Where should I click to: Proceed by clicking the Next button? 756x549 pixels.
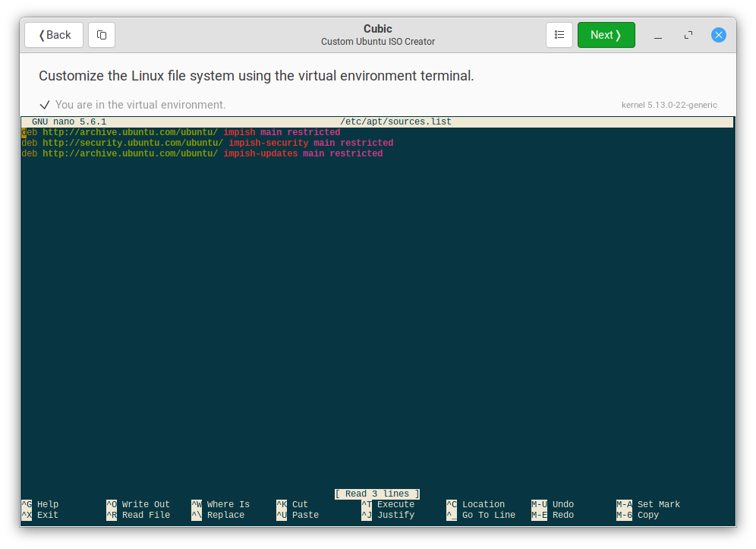click(x=606, y=35)
